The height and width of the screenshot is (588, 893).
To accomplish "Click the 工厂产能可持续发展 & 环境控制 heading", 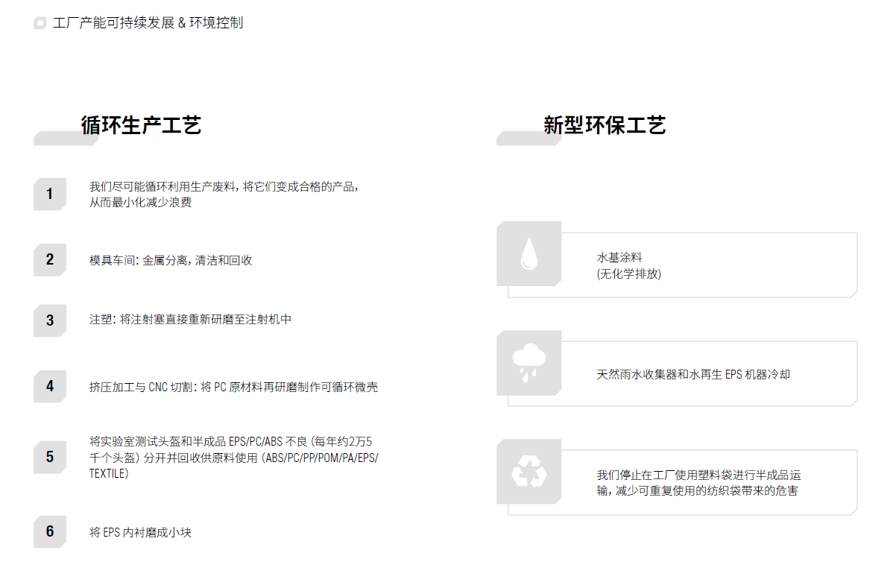I will point(149,23).
